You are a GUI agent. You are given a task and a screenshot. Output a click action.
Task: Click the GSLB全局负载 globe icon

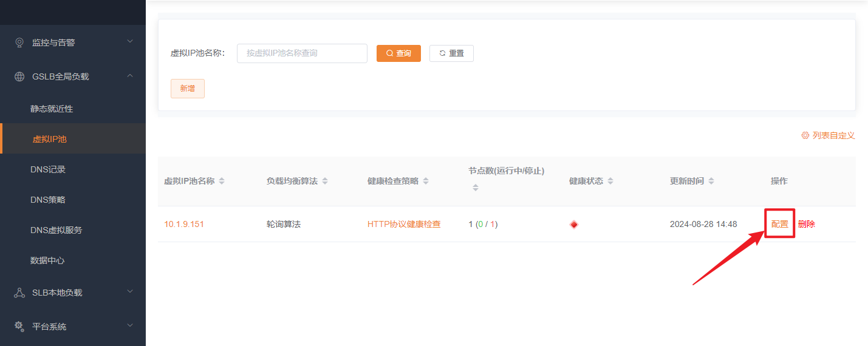pyautogui.click(x=19, y=76)
